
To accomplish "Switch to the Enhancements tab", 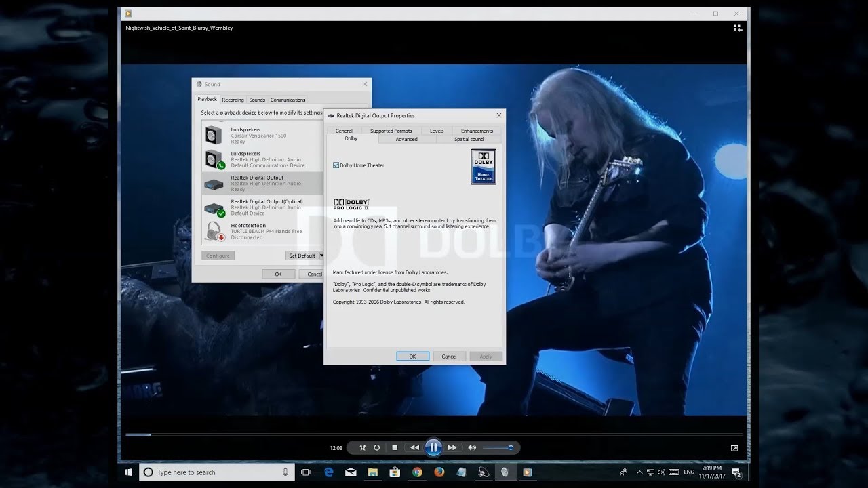I will (x=477, y=131).
